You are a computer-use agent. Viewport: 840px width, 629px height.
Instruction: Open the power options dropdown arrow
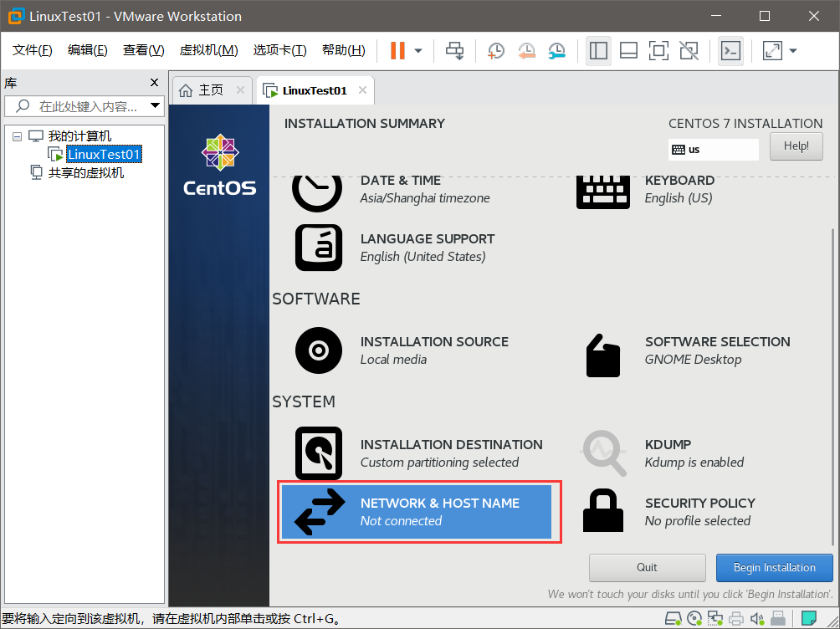(x=418, y=51)
